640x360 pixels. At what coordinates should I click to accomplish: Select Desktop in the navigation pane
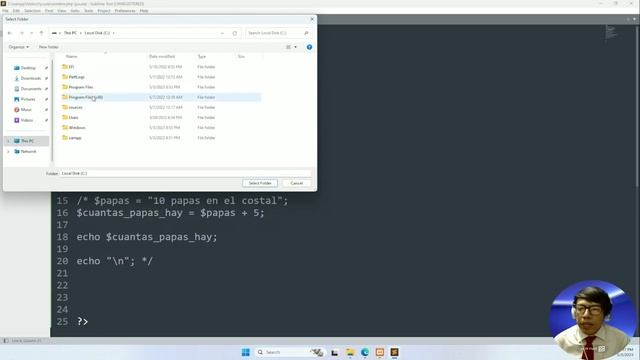click(x=28, y=68)
